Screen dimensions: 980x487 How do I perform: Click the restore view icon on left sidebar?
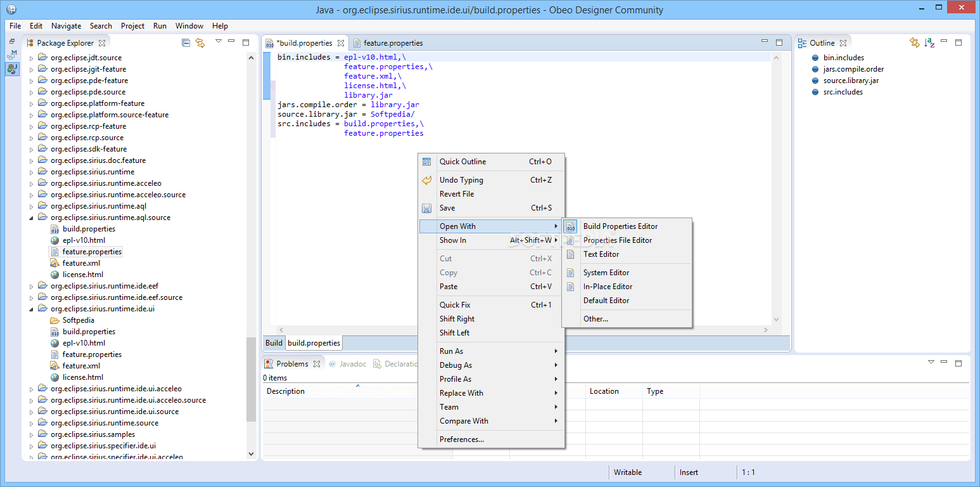pos(11,41)
